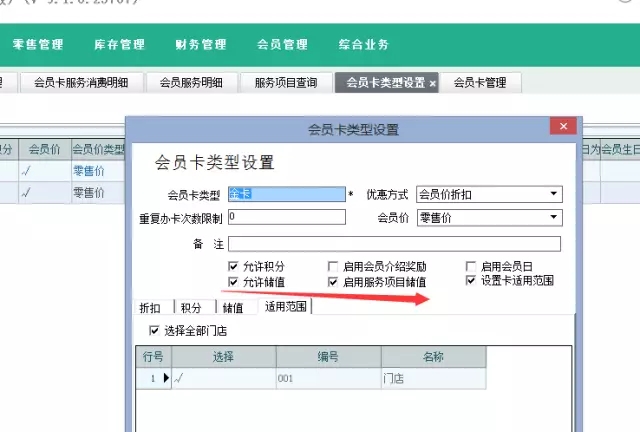The height and width of the screenshot is (432, 640).
Task: Select the 会员卡类型设置 document tab
Action: tap(386, 83)
